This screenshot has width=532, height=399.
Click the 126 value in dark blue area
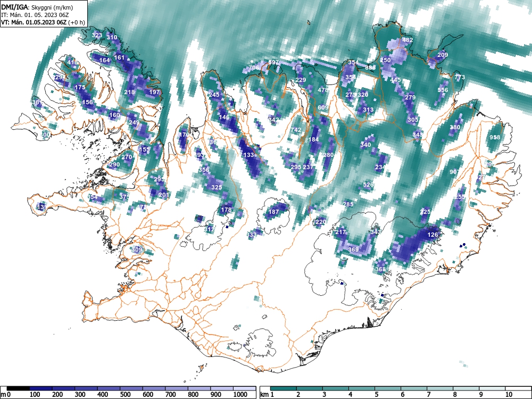433,235
